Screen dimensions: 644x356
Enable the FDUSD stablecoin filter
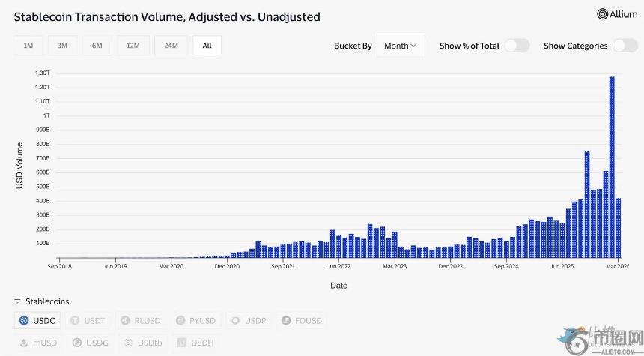tap(301, 320)
